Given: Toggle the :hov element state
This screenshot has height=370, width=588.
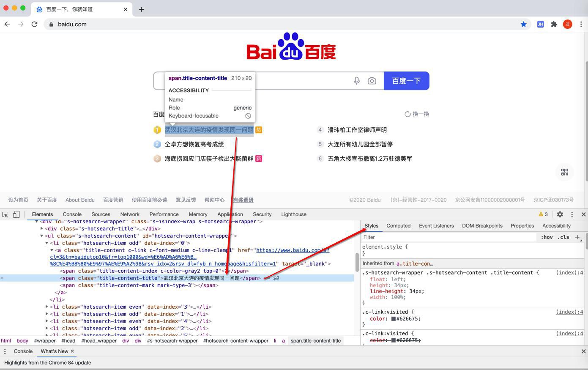Looking at the screenshot, I should pyautogui.click(x=547, y=237).
